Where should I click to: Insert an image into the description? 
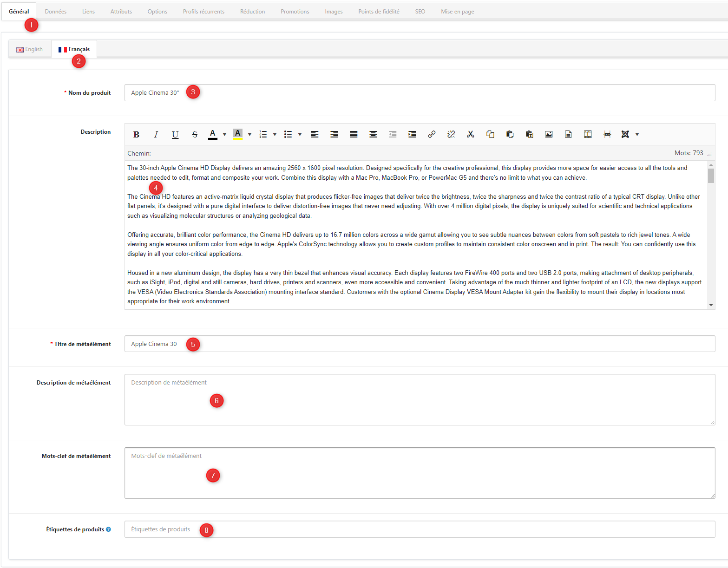click(x=549, y=135)
